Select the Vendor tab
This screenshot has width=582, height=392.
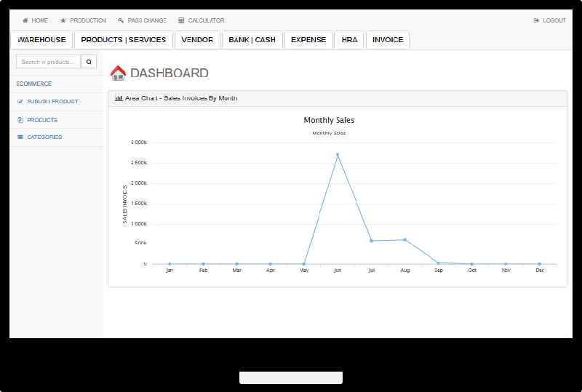(x=197, y=40)
